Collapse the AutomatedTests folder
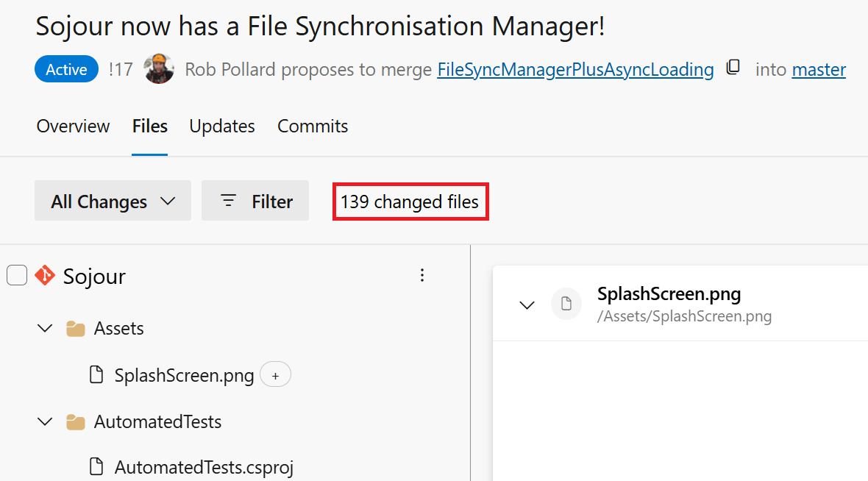This screenshot has width=868, height=481. (x=46, y=422)
